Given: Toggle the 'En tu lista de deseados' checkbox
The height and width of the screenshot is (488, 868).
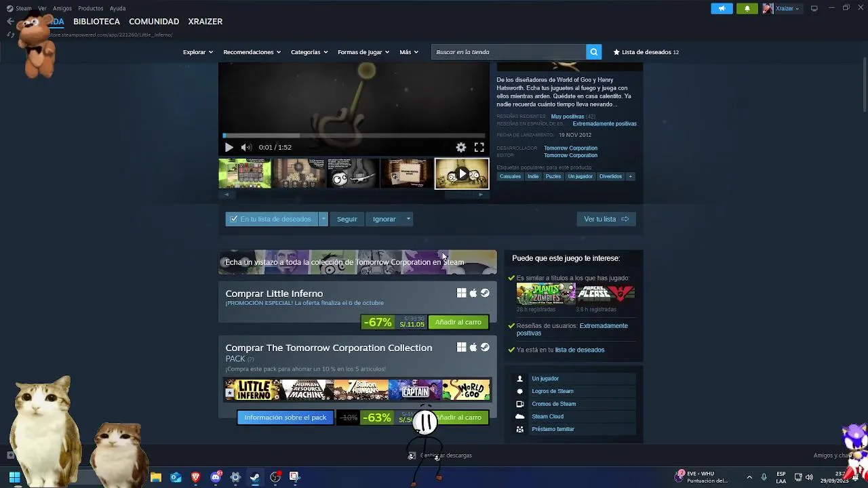Looking at the screenshot, I should 234,219.
